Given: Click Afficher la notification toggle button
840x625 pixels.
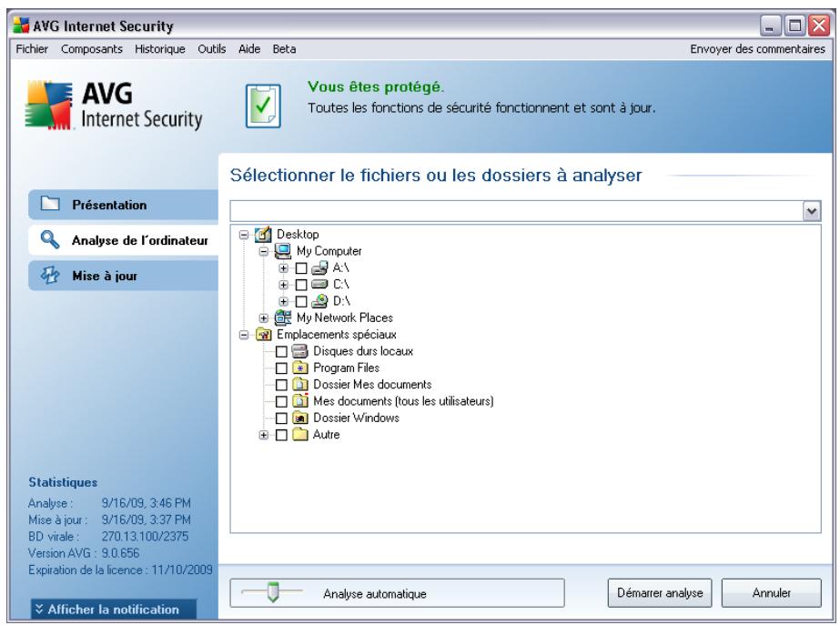Looking at the screenshot, I should 114,609.
